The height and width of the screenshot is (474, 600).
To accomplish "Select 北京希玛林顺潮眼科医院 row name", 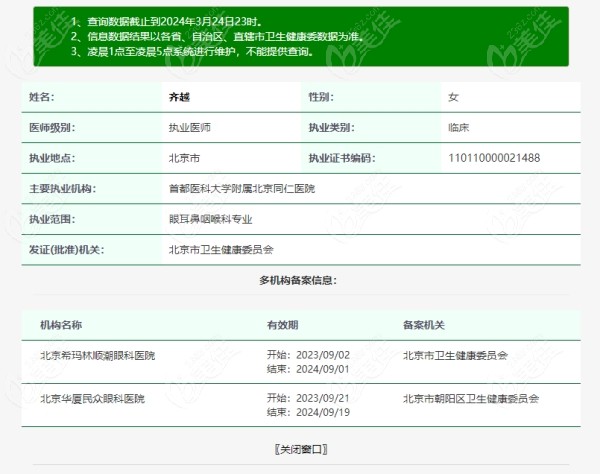I will pos(98,356).
